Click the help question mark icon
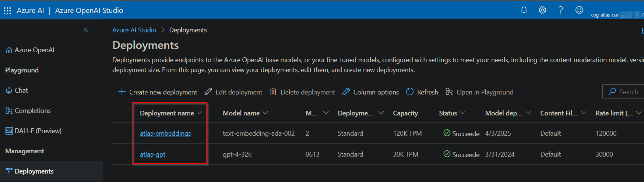Viewport: 644px width, 182px height. (560, 10)
